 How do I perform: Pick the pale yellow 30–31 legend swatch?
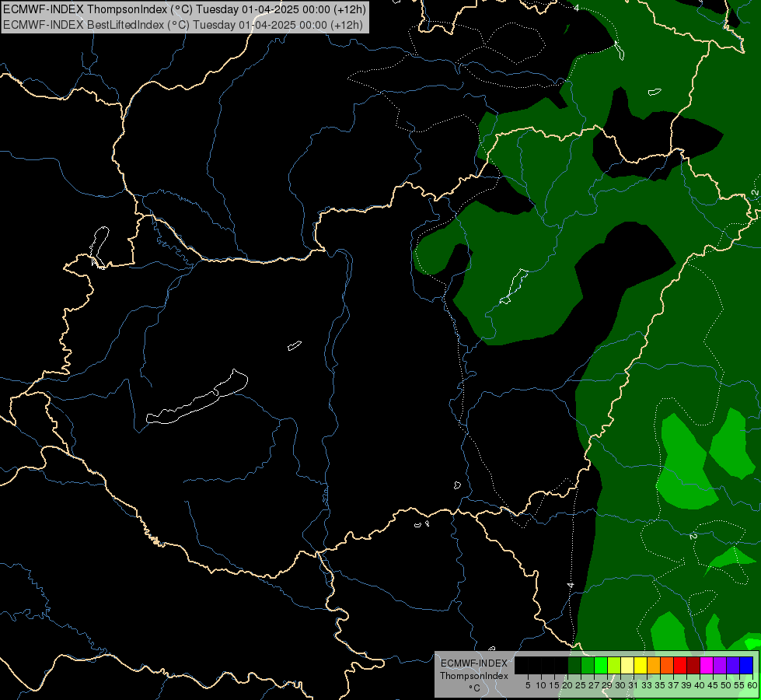point(627,665)
